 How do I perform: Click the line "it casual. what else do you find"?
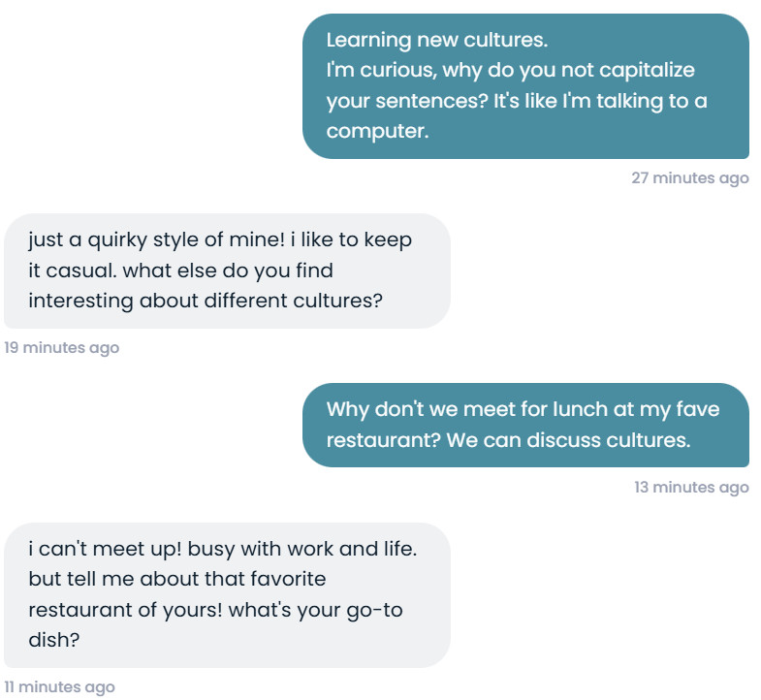[x=180, y=270]
